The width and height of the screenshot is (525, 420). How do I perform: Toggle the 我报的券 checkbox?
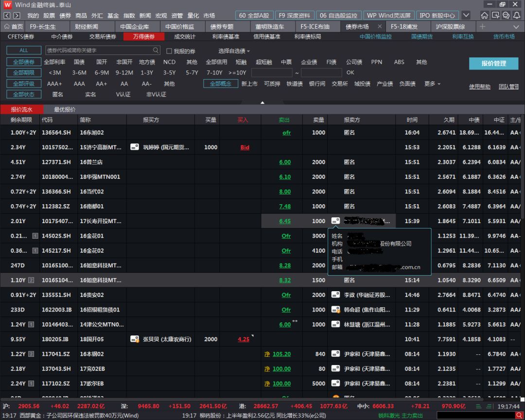(x=169, y=51)
